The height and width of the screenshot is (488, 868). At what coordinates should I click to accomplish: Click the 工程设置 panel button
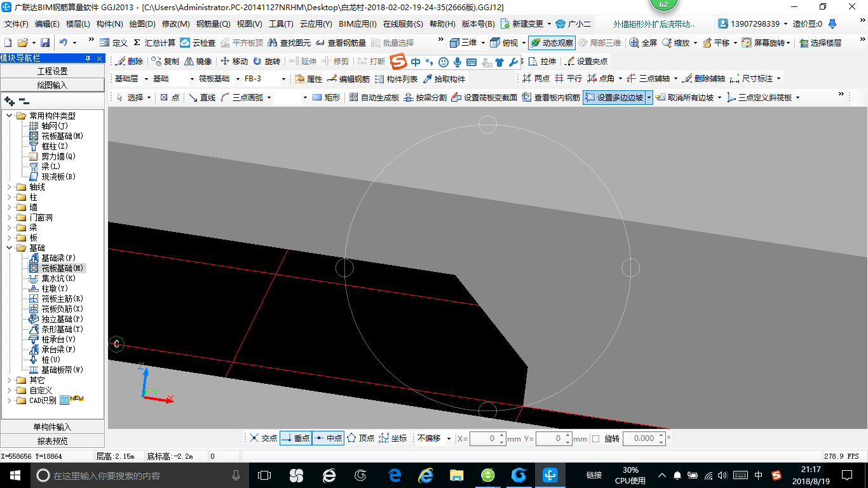click(x=52, y=71)
